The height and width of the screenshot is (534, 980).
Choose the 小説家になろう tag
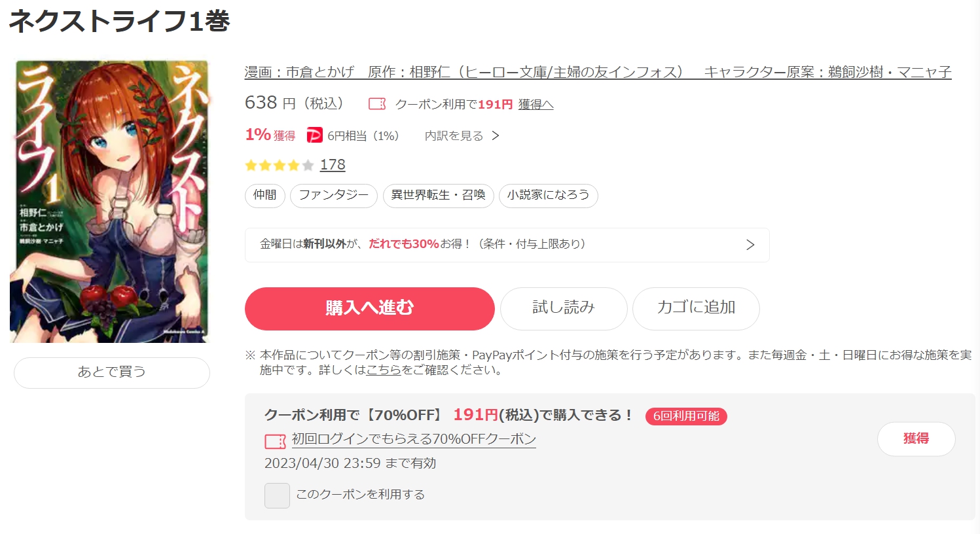click(548, 196)
